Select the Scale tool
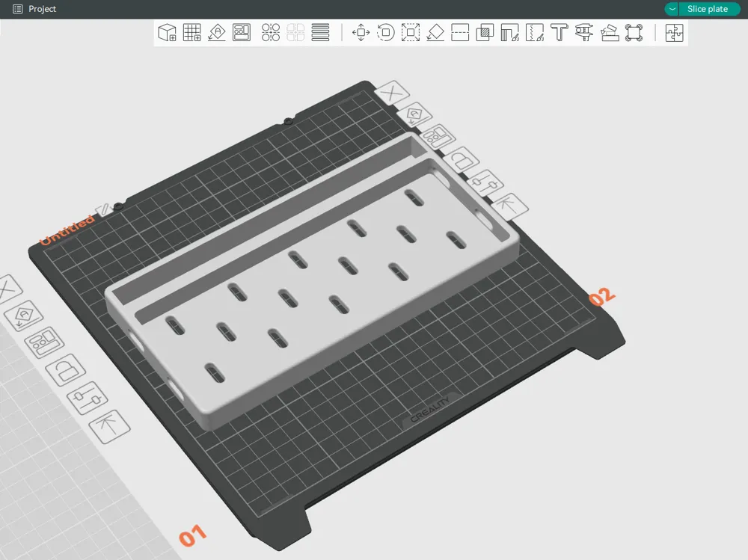748x560 pixels. (410, 32)
